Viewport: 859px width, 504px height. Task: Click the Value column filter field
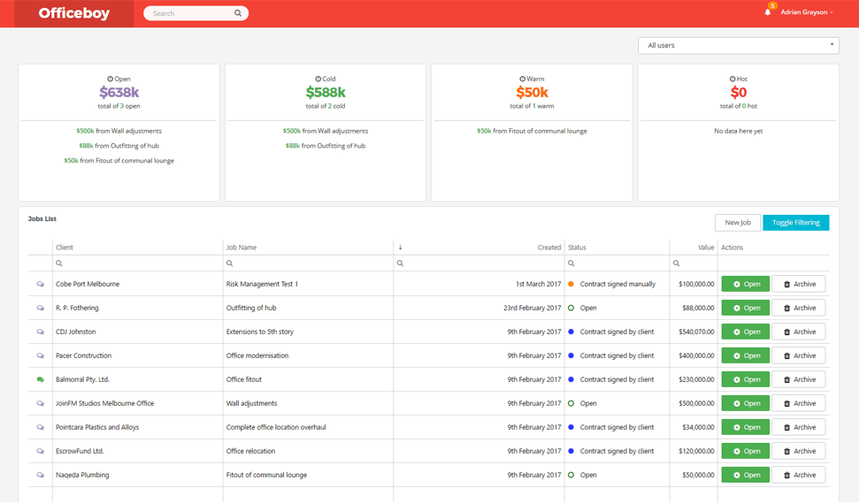coord(694,263)
